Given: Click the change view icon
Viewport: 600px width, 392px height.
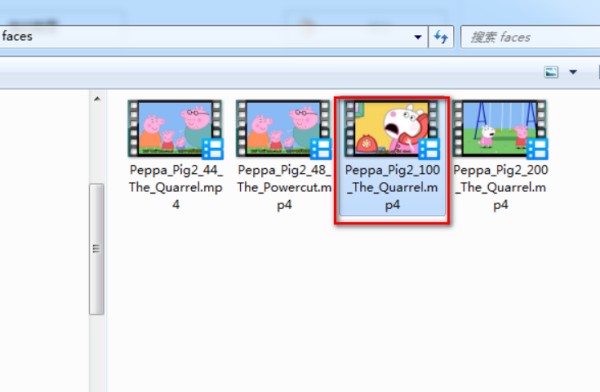Looking at the screenshot, I should click(x=551, y=72).
